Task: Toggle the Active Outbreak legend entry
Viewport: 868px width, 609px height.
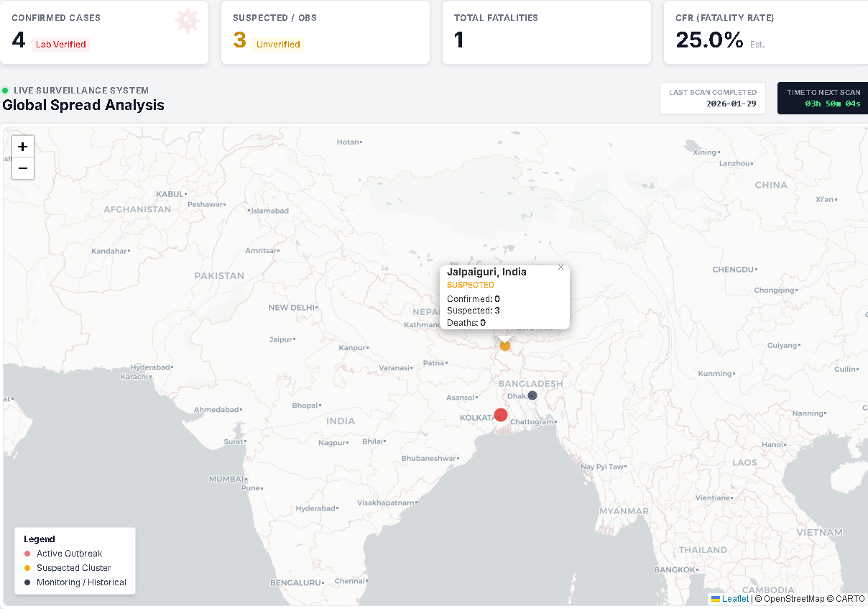Action: [68, 554]
